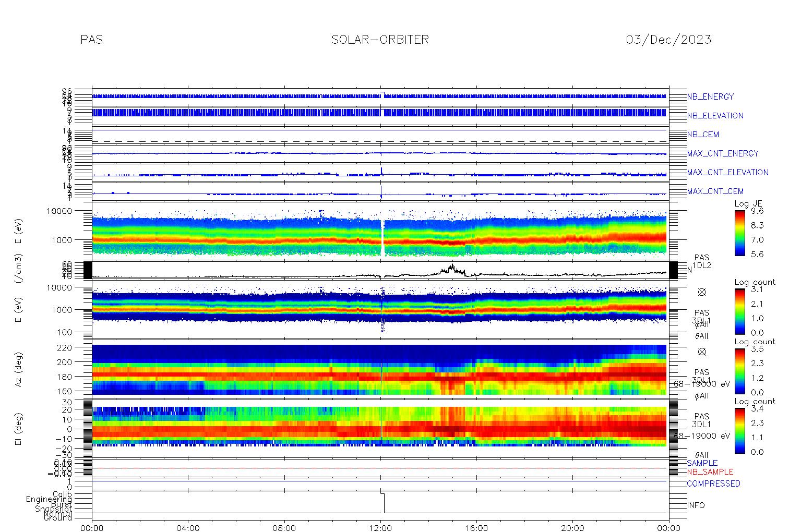Click the 8.3 color scale value
Screen dimensions: 789x532
pyautogui.click(x=757, y=226)
